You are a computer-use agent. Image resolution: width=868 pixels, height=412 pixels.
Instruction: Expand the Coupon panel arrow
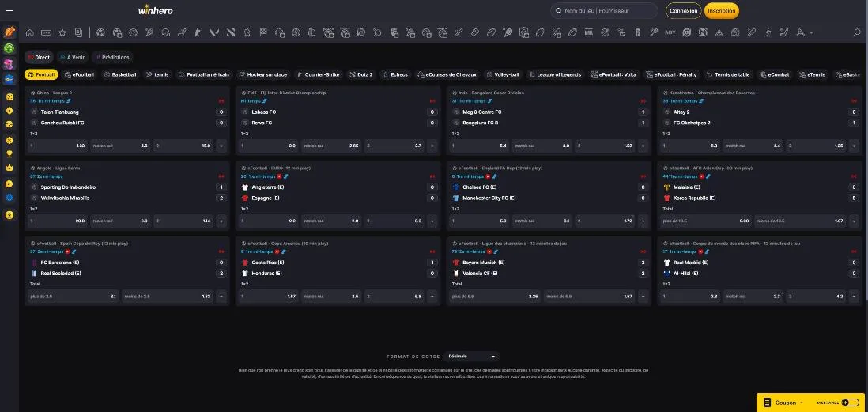pos(802,403)
